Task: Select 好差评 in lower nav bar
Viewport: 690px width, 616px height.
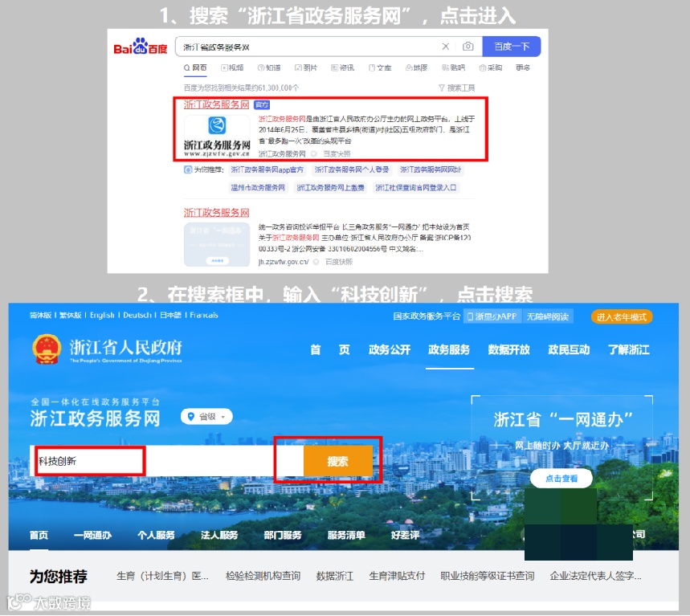Action: point(405,536)
